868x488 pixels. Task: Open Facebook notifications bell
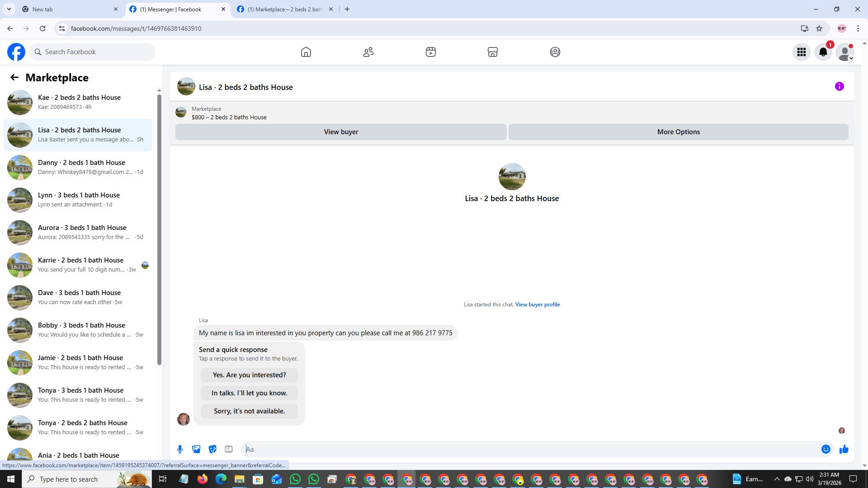tap(823, 52)
